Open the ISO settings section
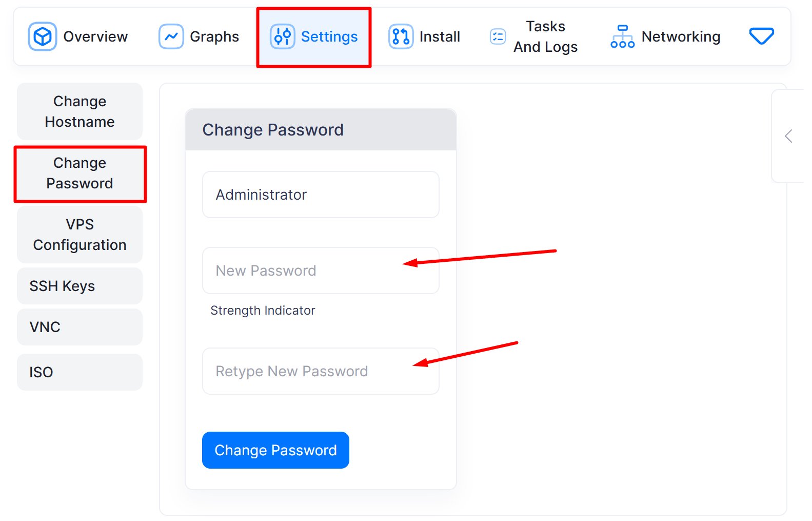Image resolution: width=812 pixels, height=521 pixels. [80, 372]
